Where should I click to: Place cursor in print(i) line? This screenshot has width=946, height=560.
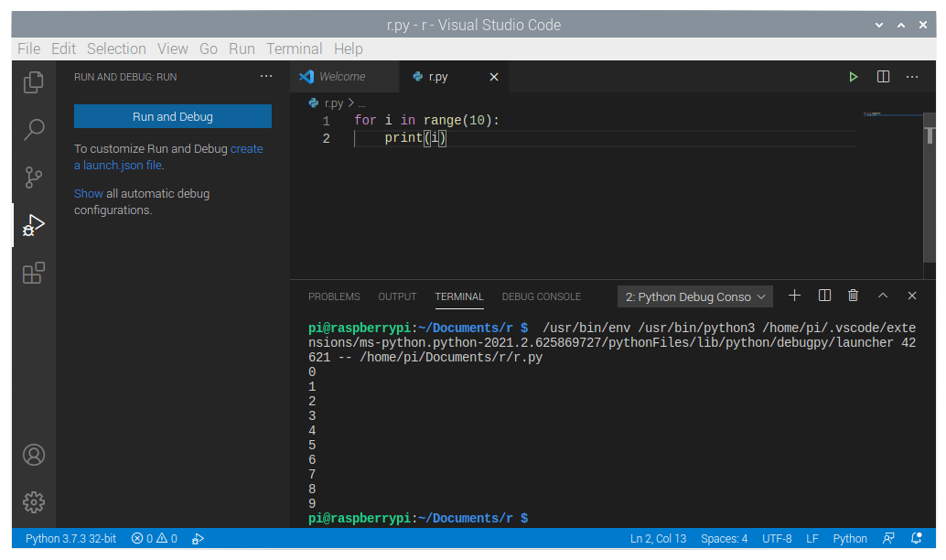coord(415,137)
